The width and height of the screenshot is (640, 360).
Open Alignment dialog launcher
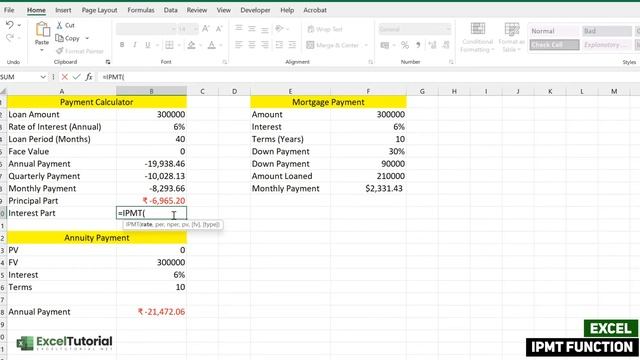370,62
